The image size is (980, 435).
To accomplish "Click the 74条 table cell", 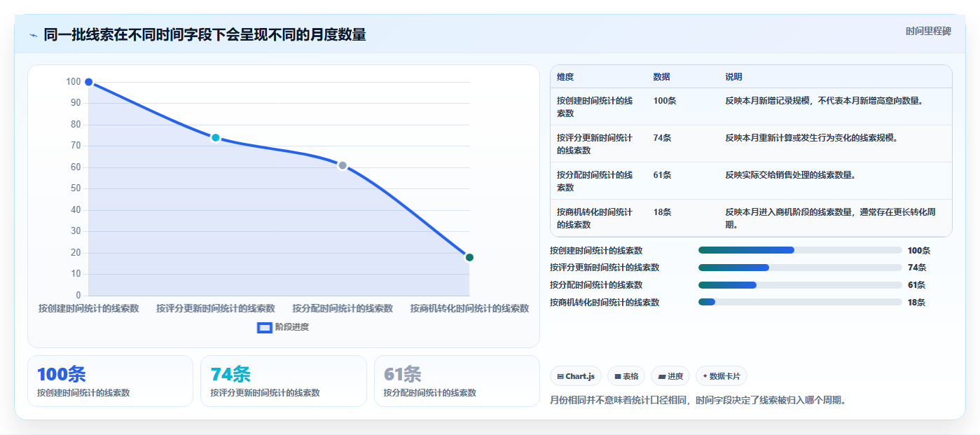I will tap(663, 138).
